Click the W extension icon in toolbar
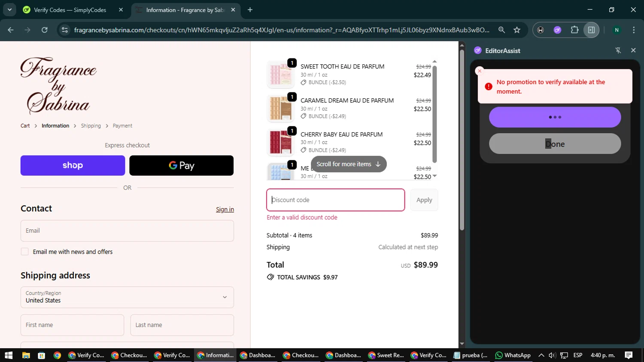This screenshot has height=362, width=644. 541,30
